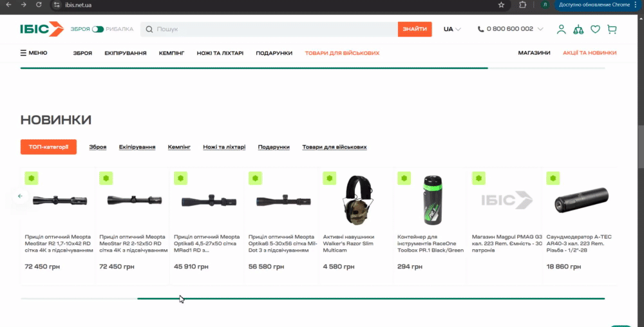The image size is (644, 327).
Task: Bookmark this page with star icon
Action: 501,5
